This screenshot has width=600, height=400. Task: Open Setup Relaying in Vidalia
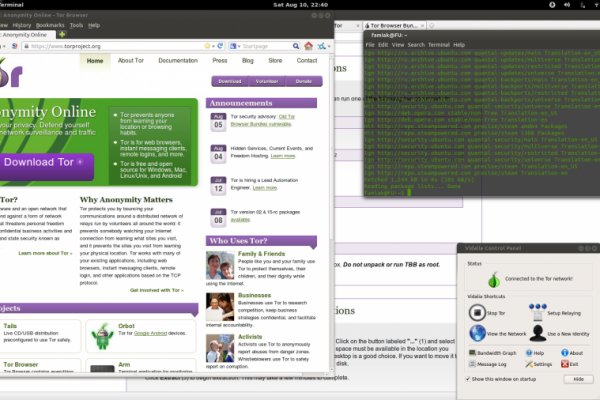[536, 313]
